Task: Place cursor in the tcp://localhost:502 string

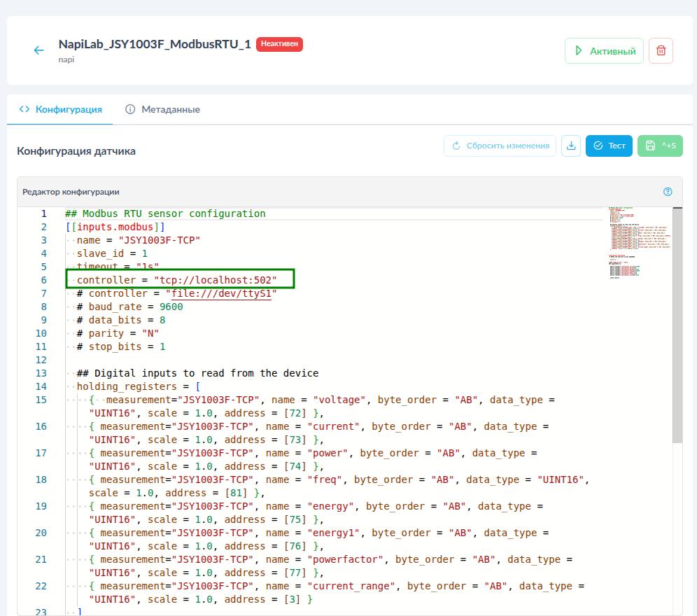Action: pyautogui.click(x=216, y=280)
